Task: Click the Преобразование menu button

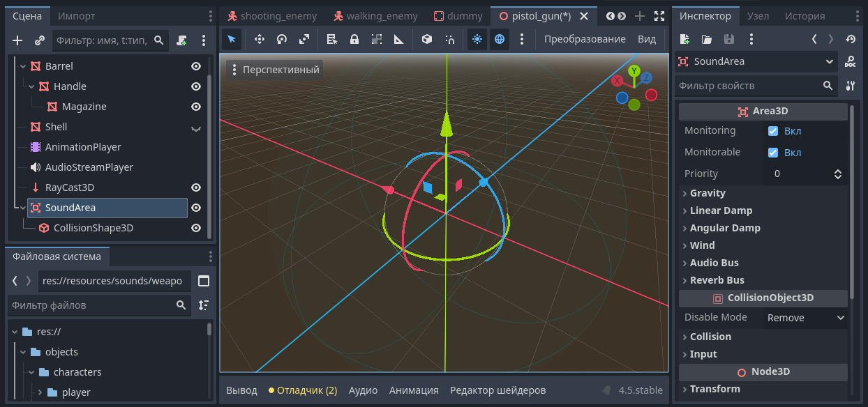Action: click(585, 39)
